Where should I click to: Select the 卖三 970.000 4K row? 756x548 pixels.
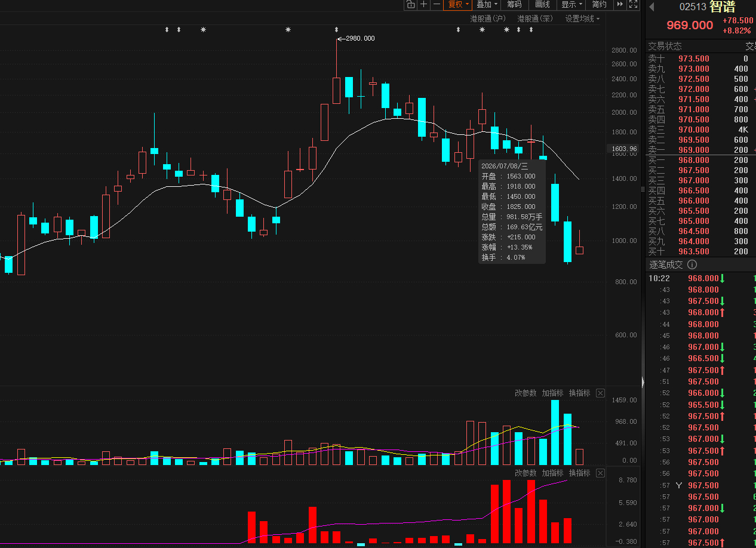click(700, 130)
